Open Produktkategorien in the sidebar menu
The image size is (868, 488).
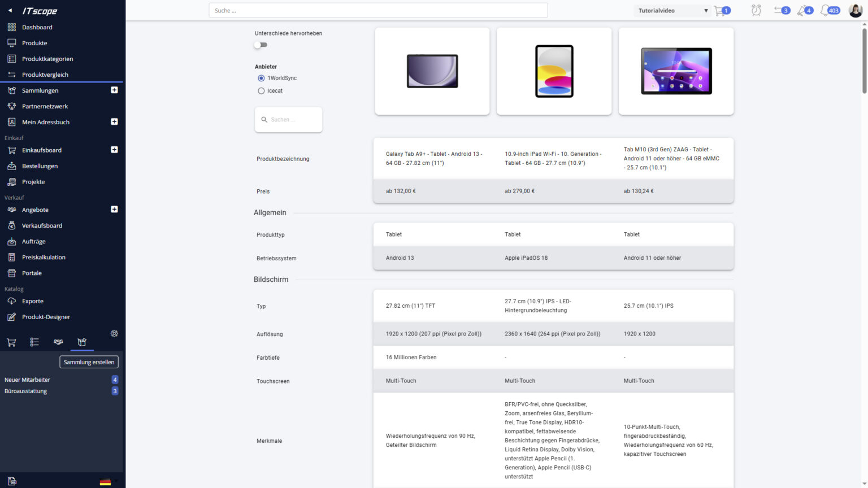47,59
